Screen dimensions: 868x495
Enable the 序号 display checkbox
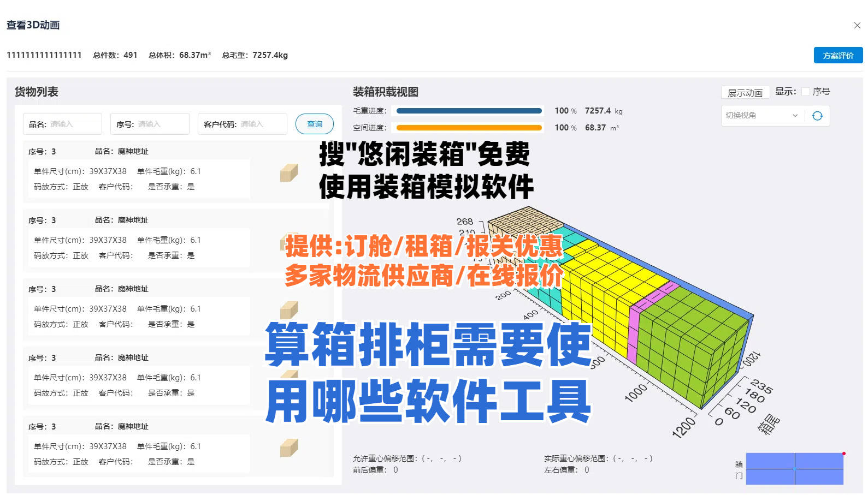click(805, 92)
